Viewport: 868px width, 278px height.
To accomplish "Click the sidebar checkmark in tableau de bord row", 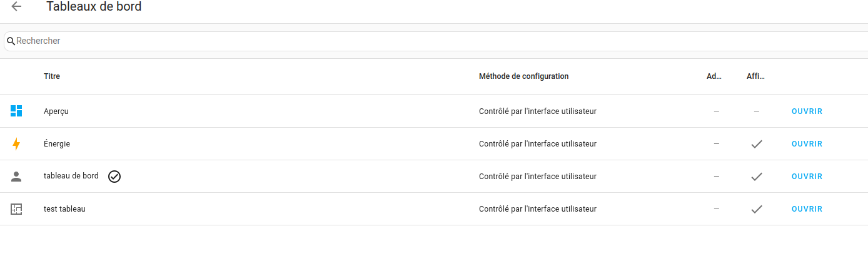I will pyautogui.click(x=757, y=177).
